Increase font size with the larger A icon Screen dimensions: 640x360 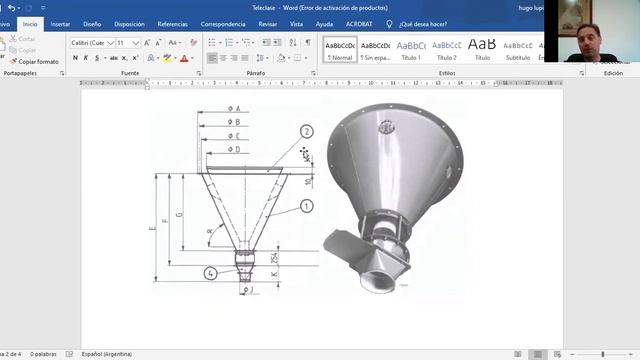pyautogui.click(x=147, y=43)
